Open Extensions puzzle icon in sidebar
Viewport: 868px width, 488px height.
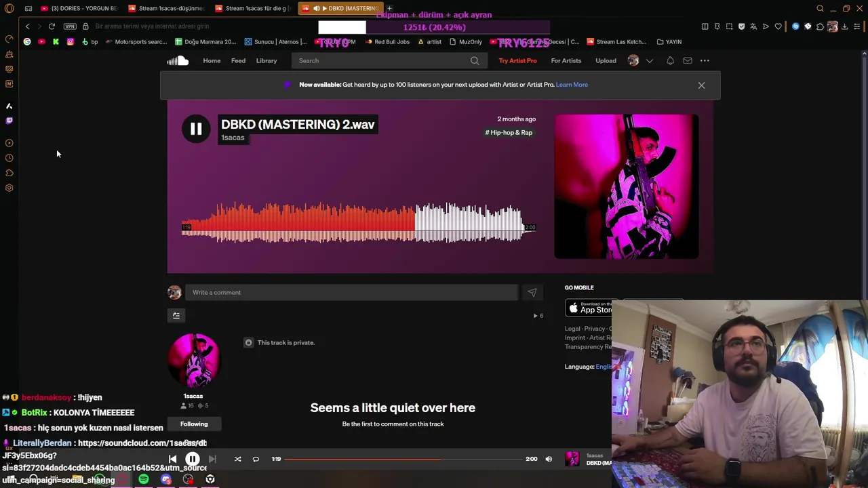(9, 173)
